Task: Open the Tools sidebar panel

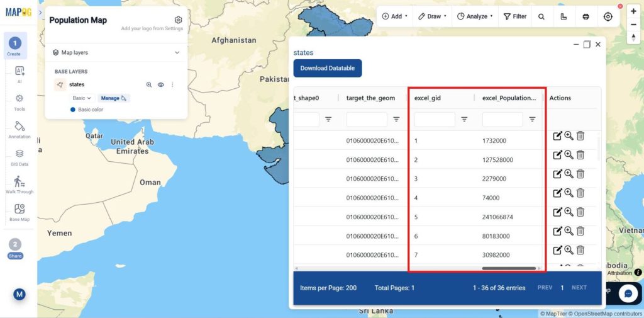Action: 19,103
